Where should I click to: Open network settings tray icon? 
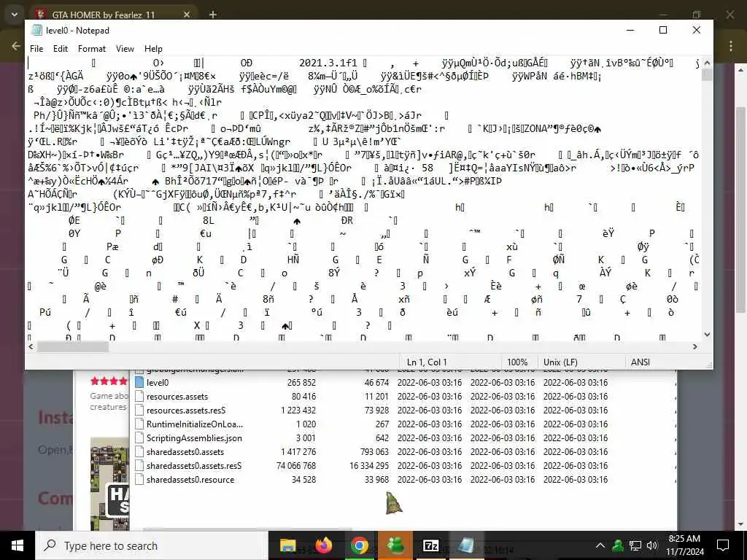click(635, 545)
